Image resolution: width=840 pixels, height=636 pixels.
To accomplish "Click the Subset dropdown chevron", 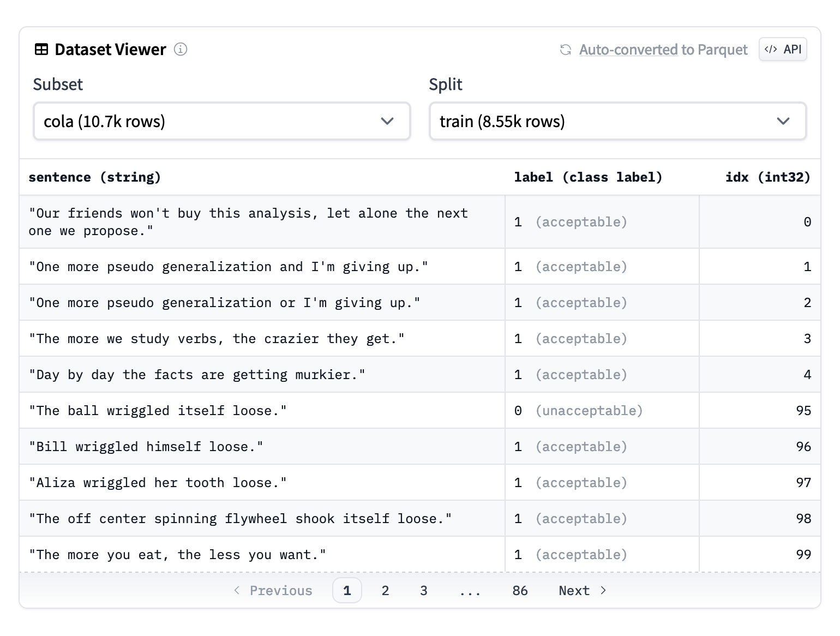I will [387, 121].
